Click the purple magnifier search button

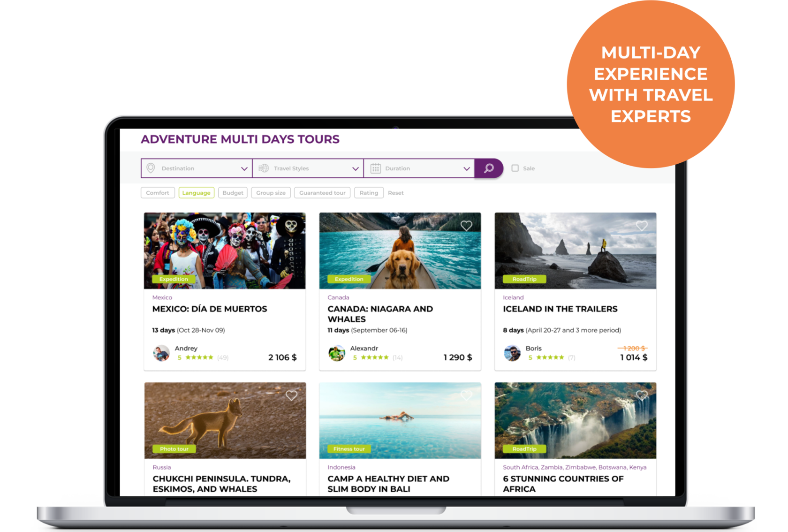coord(489,168)
